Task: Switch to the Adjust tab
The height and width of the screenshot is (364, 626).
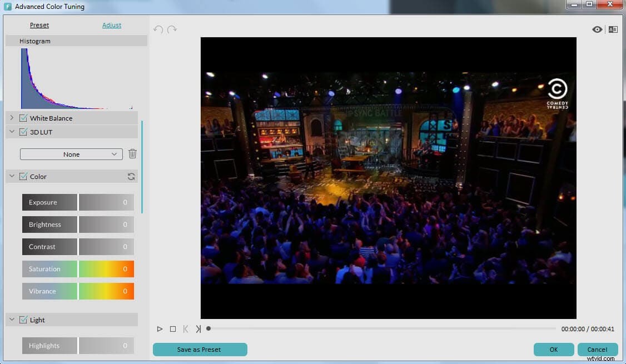Action: pyautogui.click(x=111, y=25)
